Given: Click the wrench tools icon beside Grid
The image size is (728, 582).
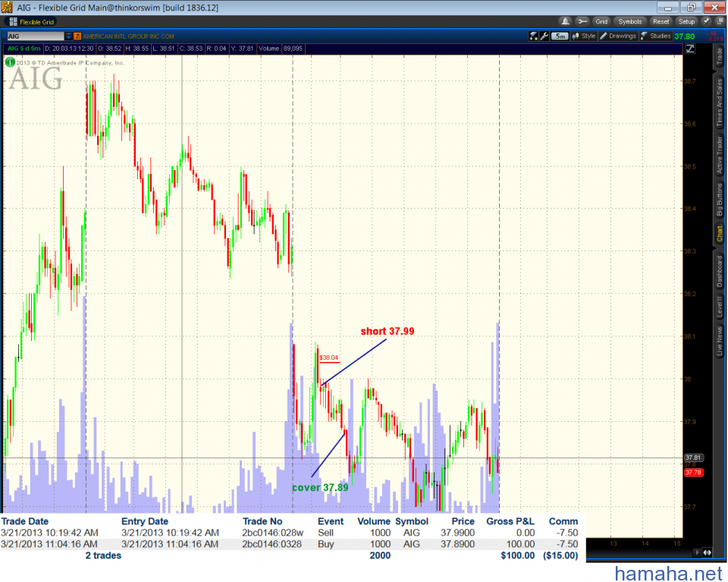Looking at the screenshot, I should click(582, 21).
